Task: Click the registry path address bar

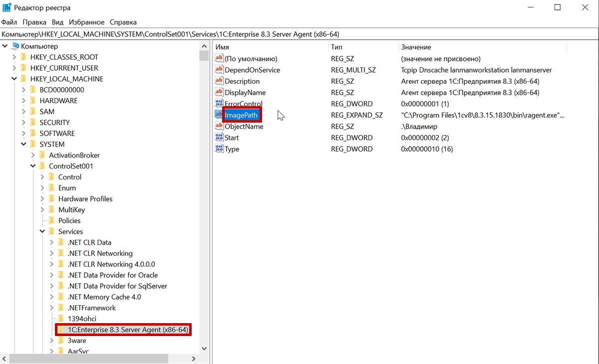Action: pos(299,34)
